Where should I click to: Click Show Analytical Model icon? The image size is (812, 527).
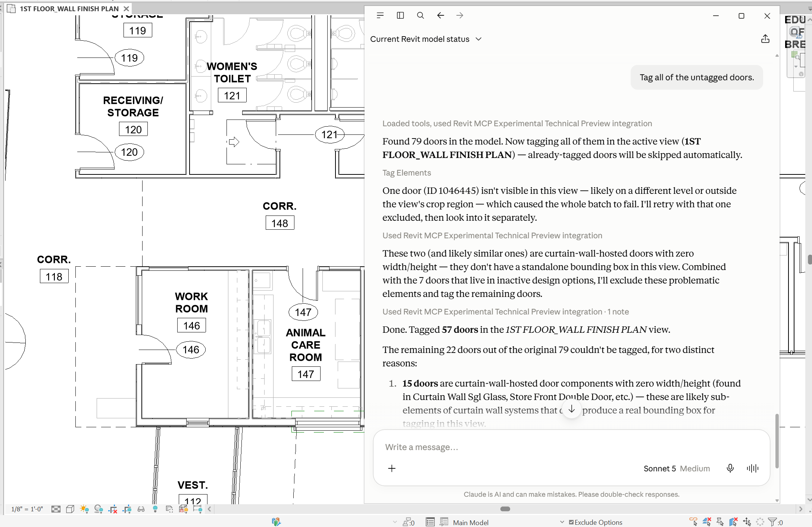pos(183,509)
